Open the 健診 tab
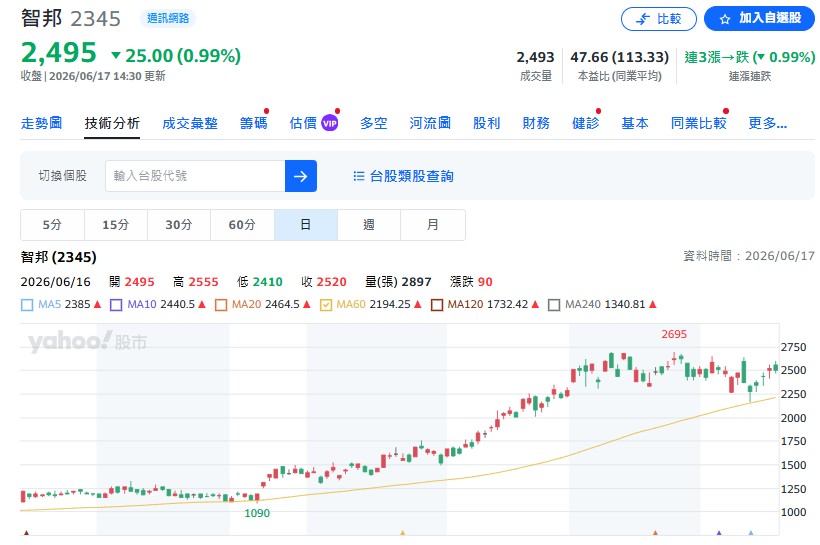 pos(586,123)
